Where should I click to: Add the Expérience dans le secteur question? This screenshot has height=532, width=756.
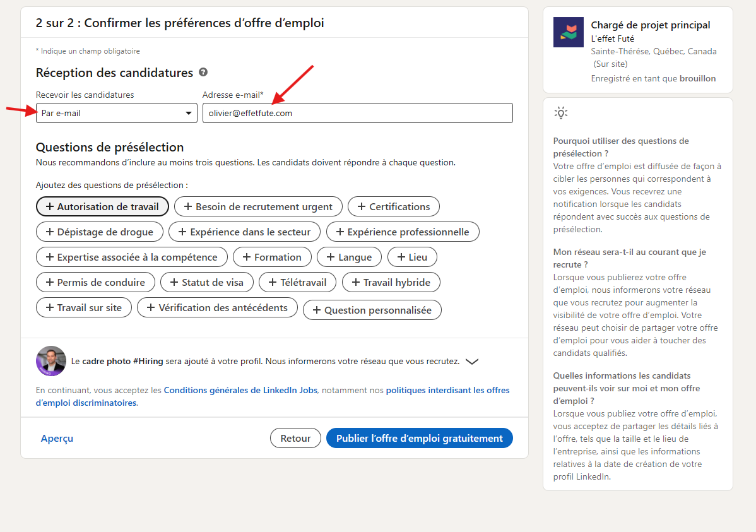[244, 232]
